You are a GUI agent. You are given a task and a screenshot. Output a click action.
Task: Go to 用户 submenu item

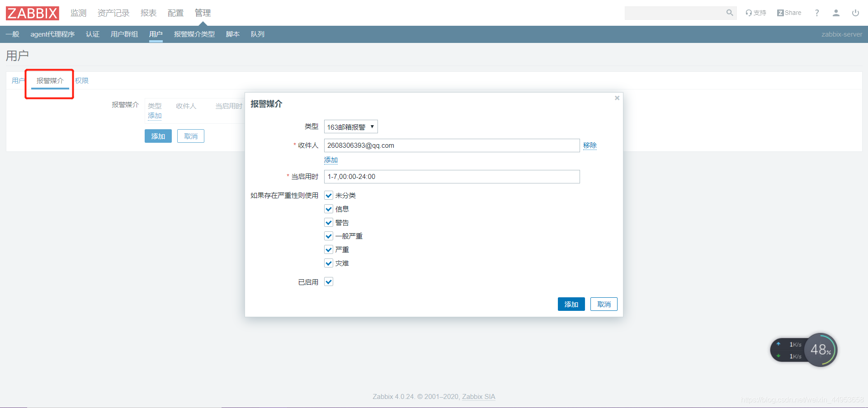[156, 34]
